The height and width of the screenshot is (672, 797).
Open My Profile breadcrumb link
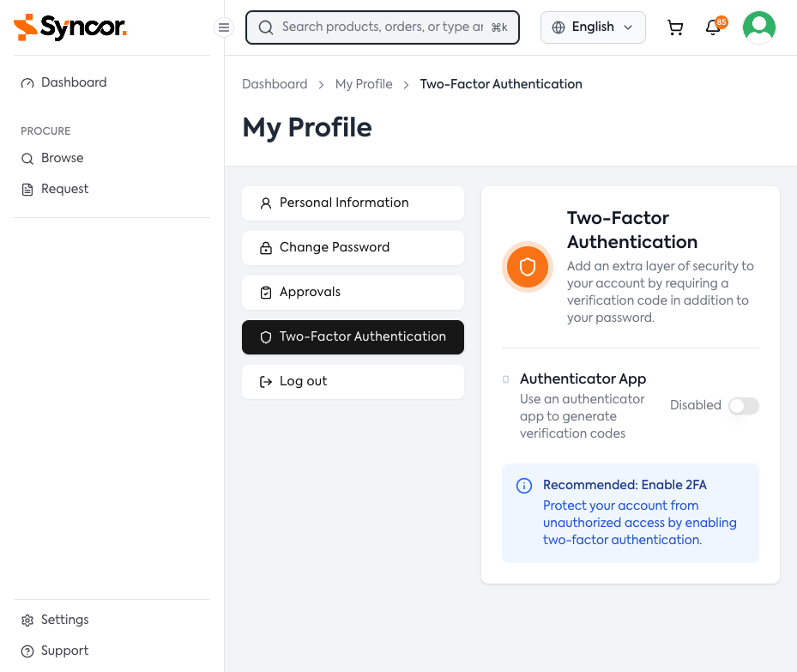tap(364, 84)
